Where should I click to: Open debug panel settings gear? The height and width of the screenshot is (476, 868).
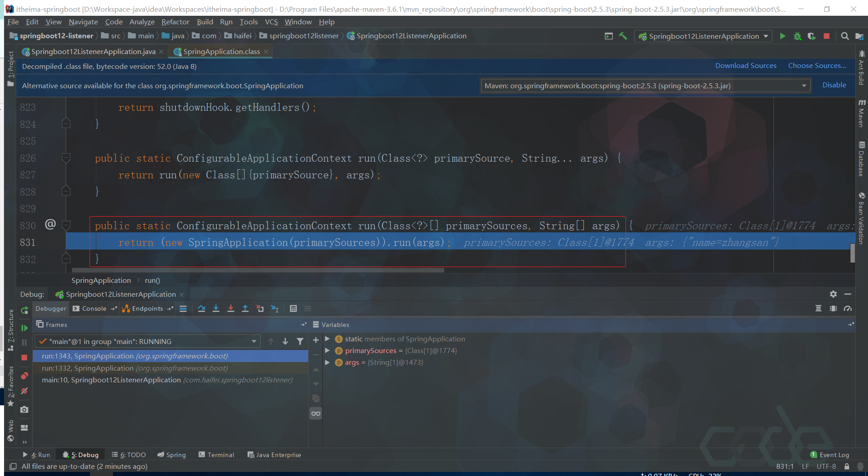click(x=833, y=294)
